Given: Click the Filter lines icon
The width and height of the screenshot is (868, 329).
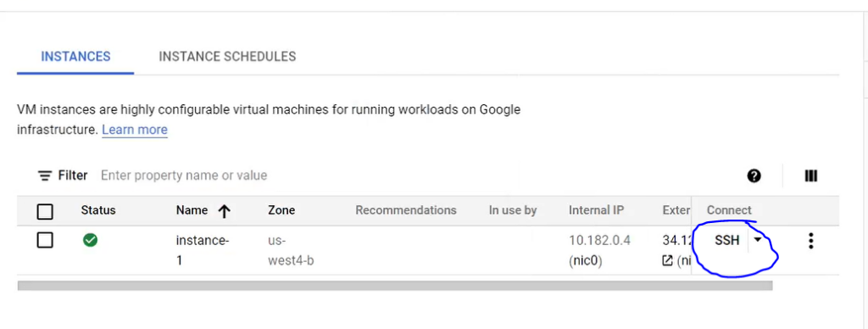Looking at the screenshot, I should (x=44, y=176).
